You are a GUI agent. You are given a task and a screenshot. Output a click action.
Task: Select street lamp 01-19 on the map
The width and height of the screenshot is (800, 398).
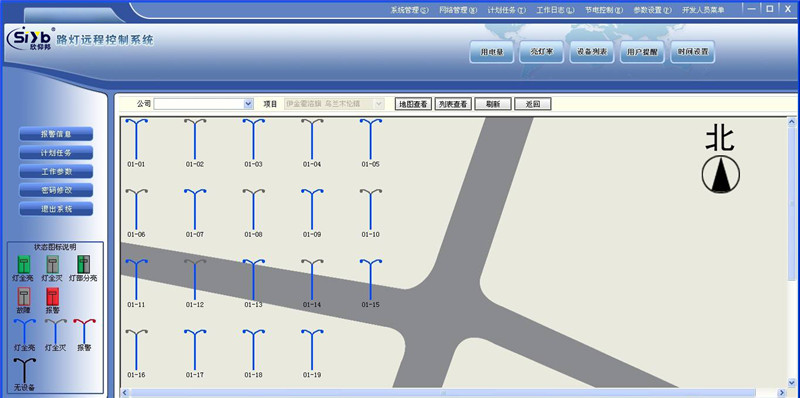(x=312, y=350)
